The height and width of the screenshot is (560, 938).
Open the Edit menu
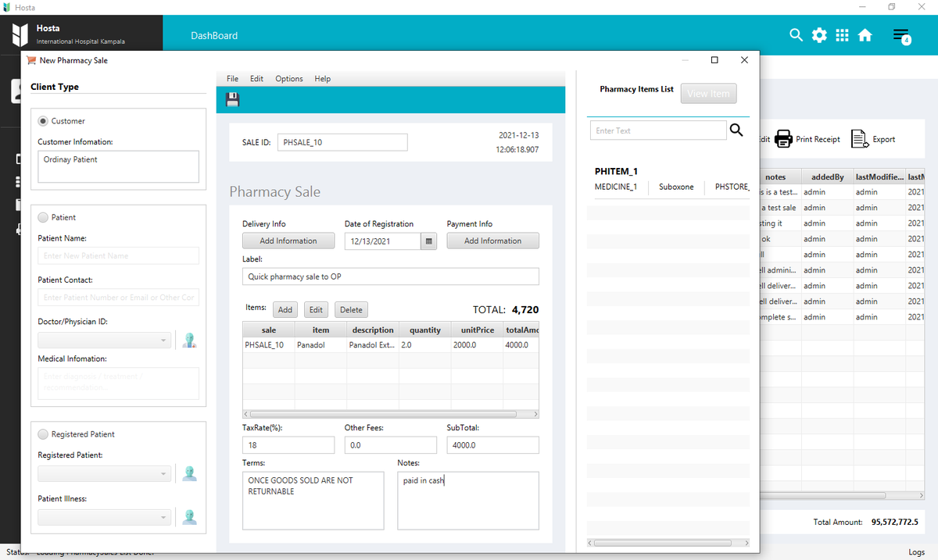pyautogui.click(x=256, y=79)
